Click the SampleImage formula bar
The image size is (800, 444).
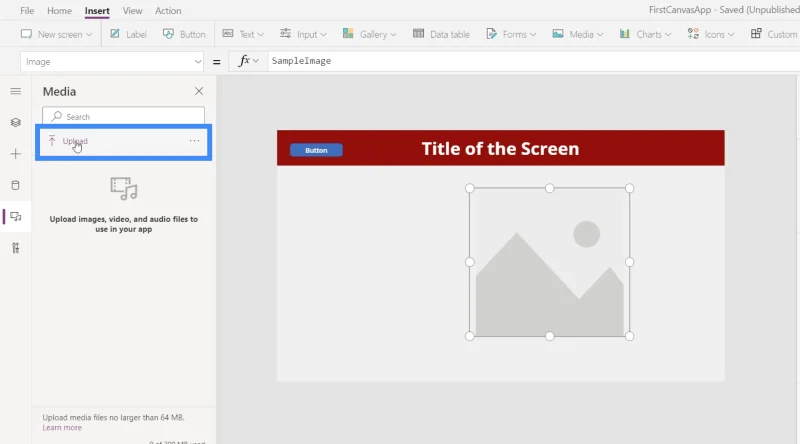coord(533,61)
